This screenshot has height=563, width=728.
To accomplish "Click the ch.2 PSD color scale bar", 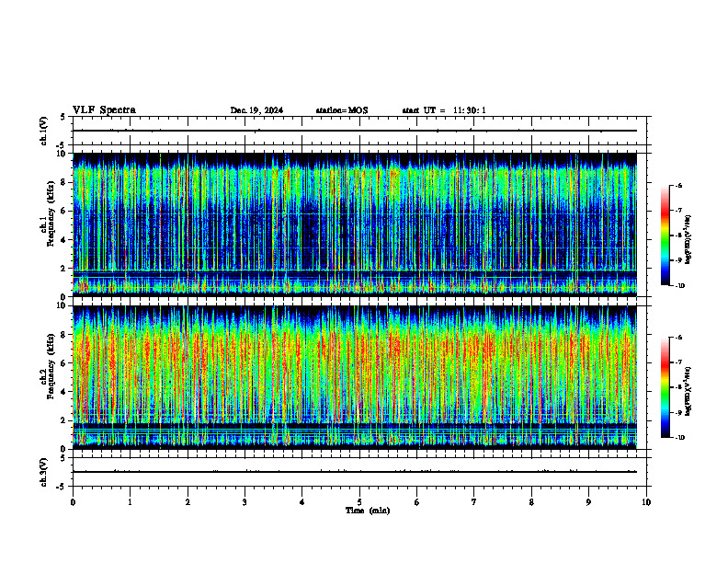I will tap(665, 387).
